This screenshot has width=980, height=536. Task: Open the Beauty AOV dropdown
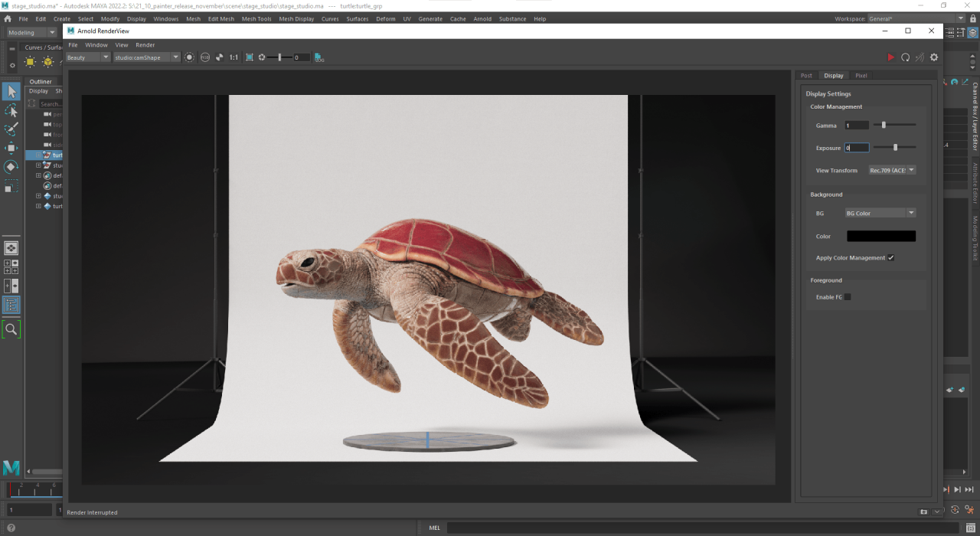pos(88,57)
